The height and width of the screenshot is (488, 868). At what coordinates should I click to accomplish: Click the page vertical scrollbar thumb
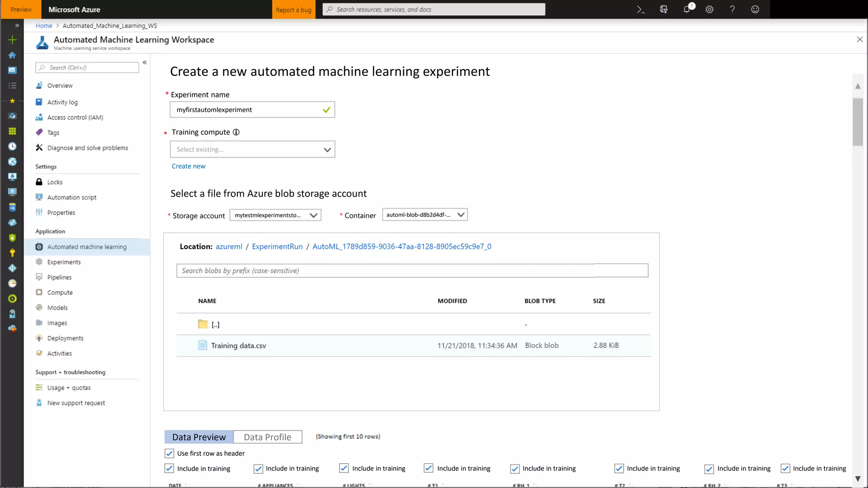click(x=858, y=122)
